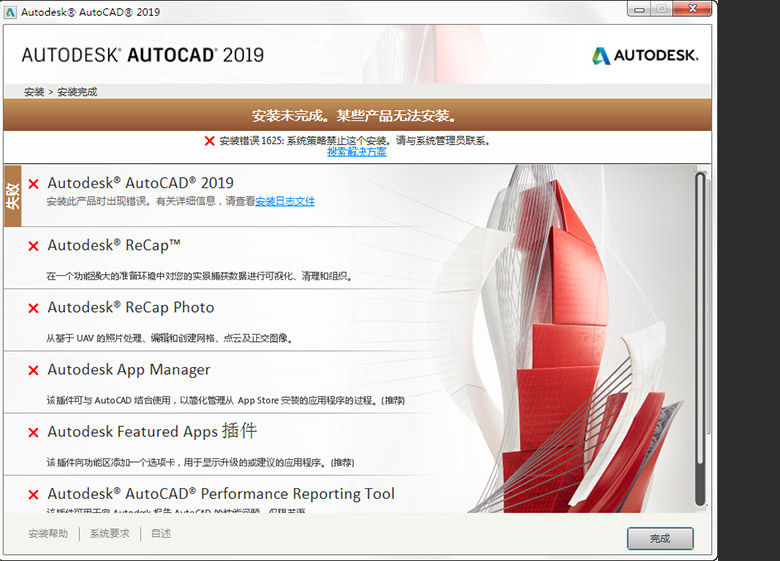Open the 自述 link
The height and width of the screenshot is (561, 780).
pos(161,534)
